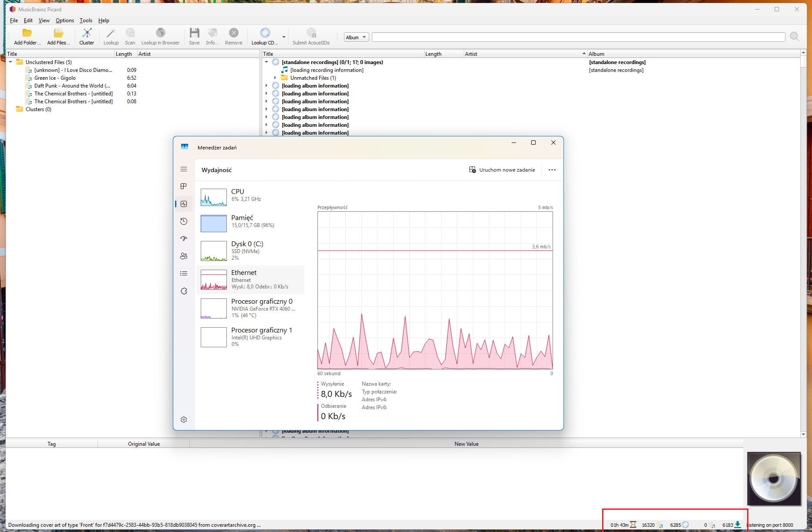Open the Lookup CD drive dropdown arrow

(284, 37)
